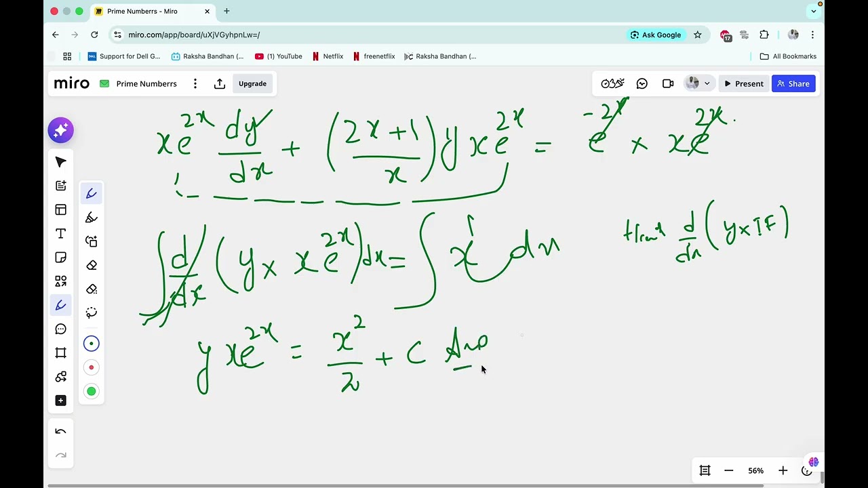Bookmark this page with the star
868x488 pixels.
[697, 35]
